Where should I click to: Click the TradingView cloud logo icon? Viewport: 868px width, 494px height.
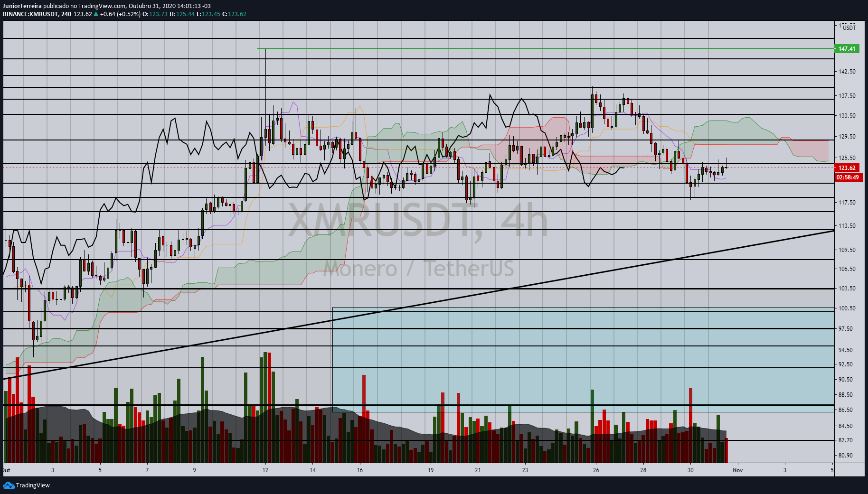coord(9,485)
